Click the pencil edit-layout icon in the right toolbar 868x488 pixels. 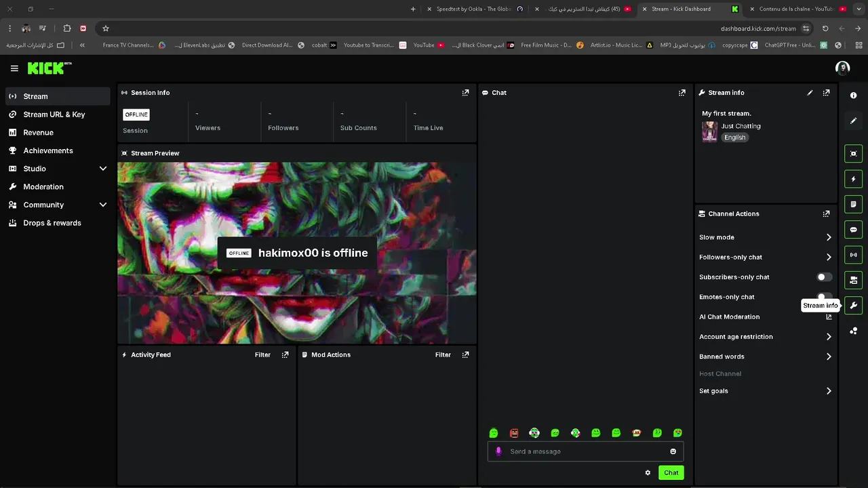click(853, 121)
